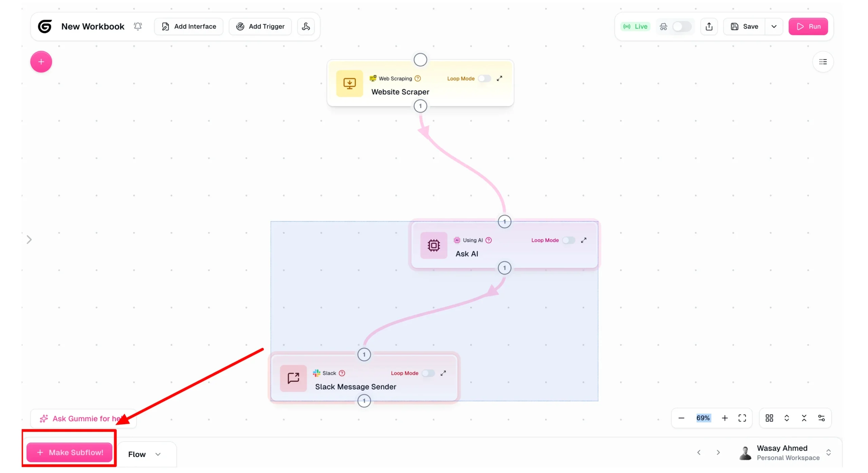Expand the Website Scraper node
This screenshot has width=868, height=473.
[499, 78]
